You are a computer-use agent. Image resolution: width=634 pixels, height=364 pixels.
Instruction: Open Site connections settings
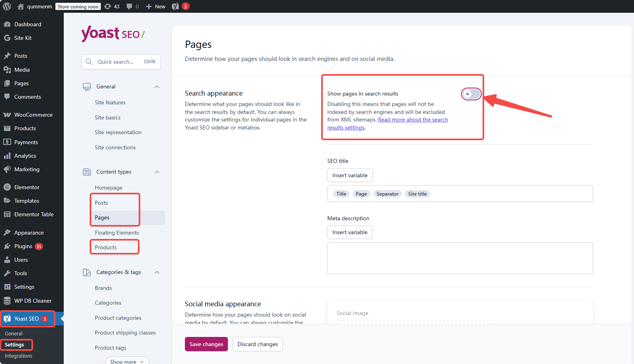[115, 147]
